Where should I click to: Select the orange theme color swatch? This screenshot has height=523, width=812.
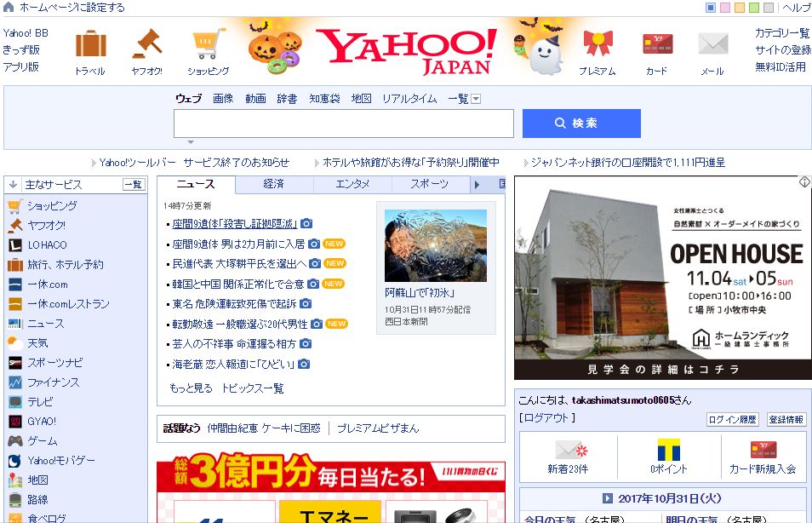pos(740,8)
